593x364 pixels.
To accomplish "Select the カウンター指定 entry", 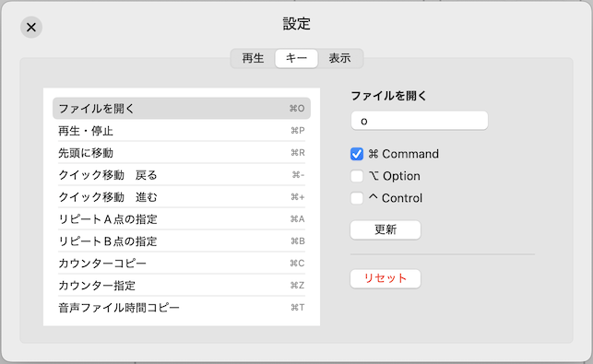I will tap(182, 286).
